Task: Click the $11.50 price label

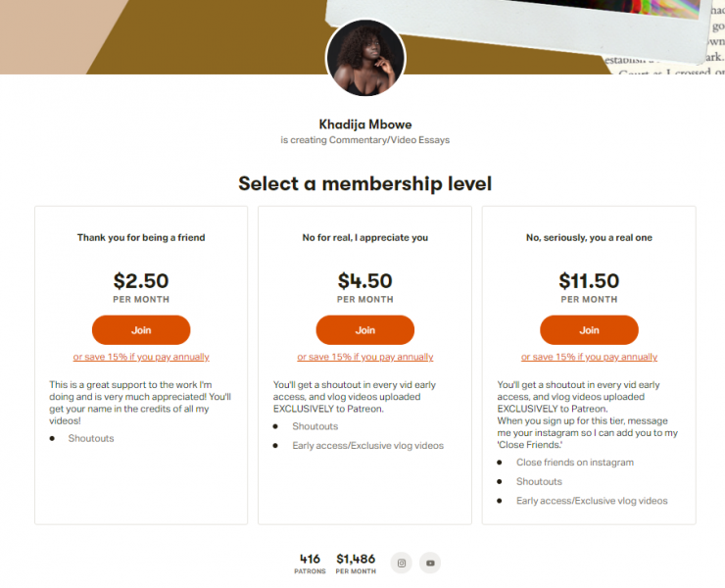Action: tap(589, 281)
